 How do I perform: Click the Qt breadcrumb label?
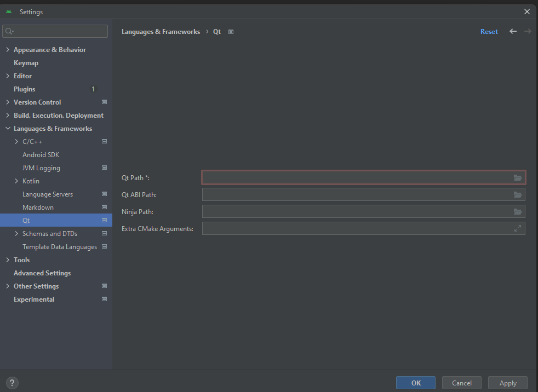pos(217,32)
